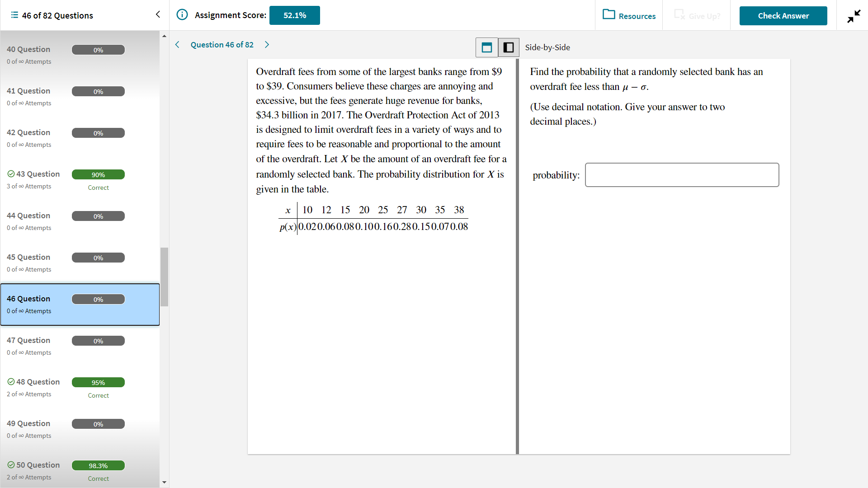Click the Assignment Score display

click(x=293, y=15)
